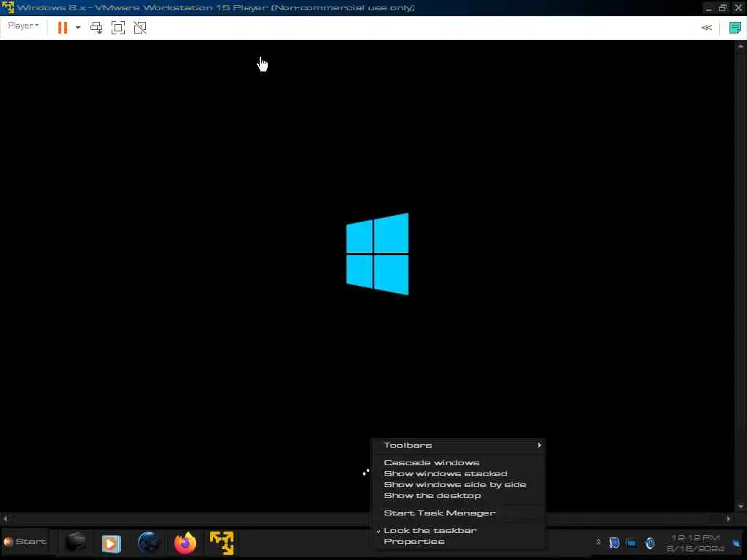Enter full screen mode via toolbar icon
The image size is (747, 560).
pyautogui.click(x=118, y=28)
